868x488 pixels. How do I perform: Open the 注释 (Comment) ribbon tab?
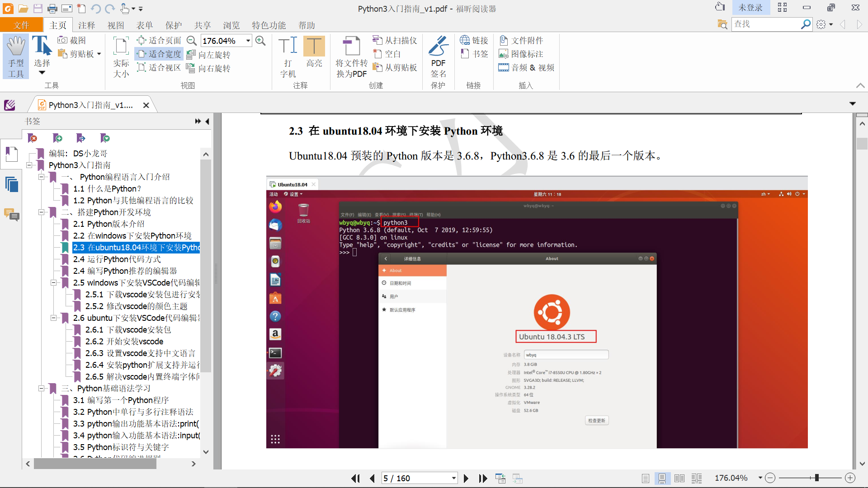point(86,25)
